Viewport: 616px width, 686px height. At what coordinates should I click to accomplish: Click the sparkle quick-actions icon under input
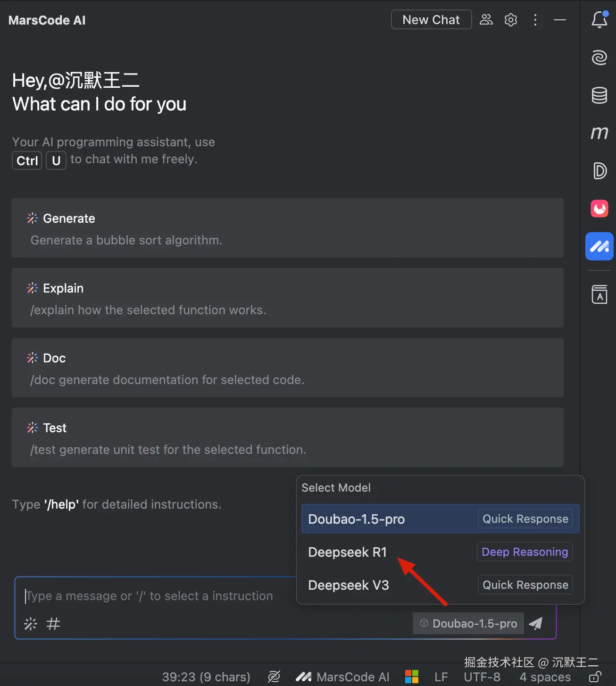tap(31, 624)
